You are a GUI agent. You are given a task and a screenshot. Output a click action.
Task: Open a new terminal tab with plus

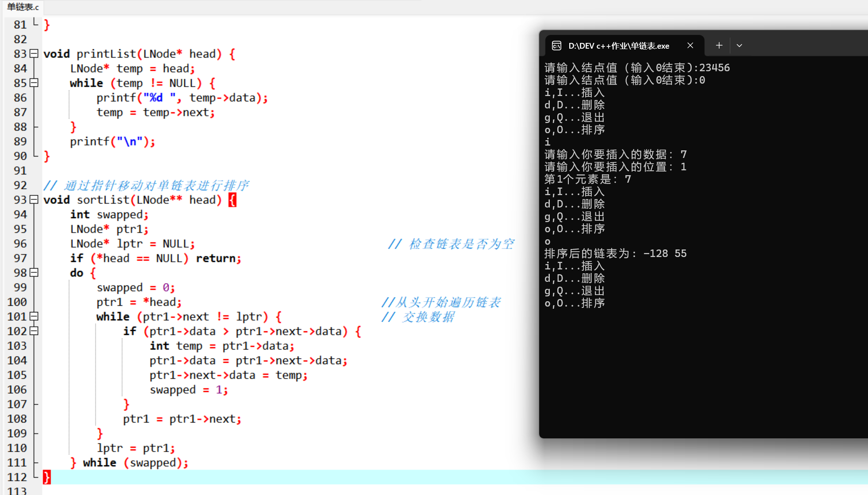tap(719, 46)
